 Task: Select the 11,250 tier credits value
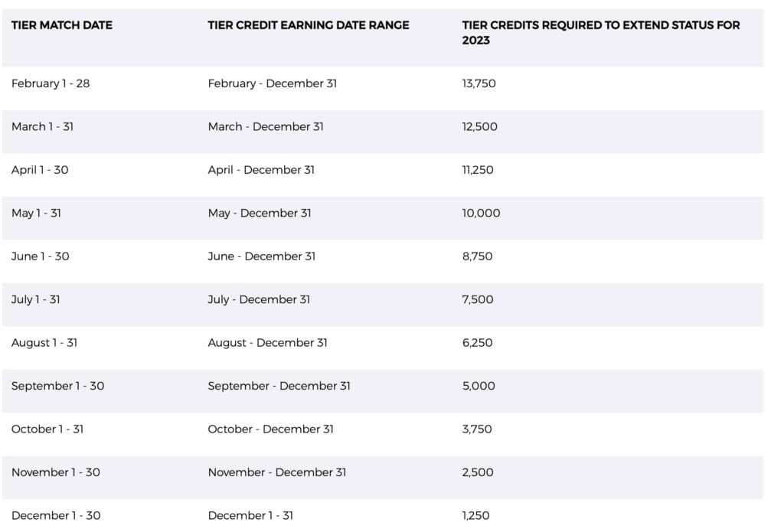pos(478,170)
